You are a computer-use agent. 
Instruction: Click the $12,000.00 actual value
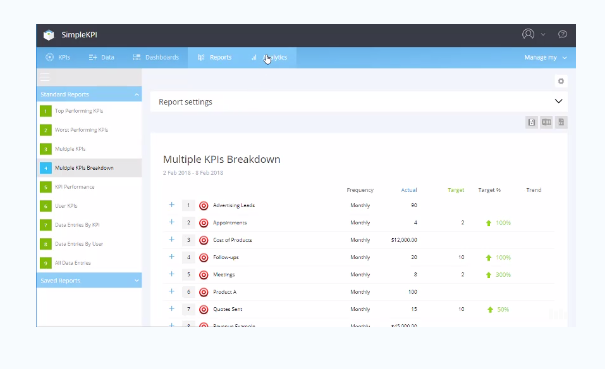pos(404,240)
